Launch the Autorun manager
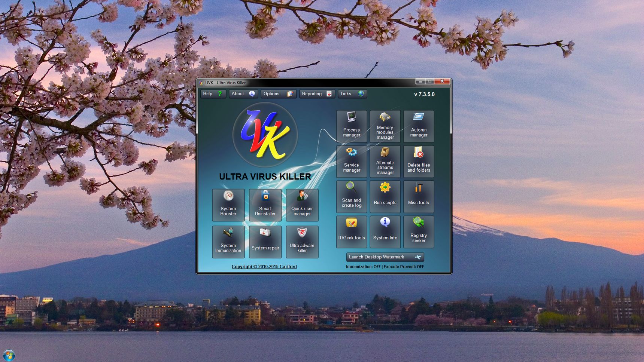This screenshot has width=644, height=362. [x=419, y=126]
